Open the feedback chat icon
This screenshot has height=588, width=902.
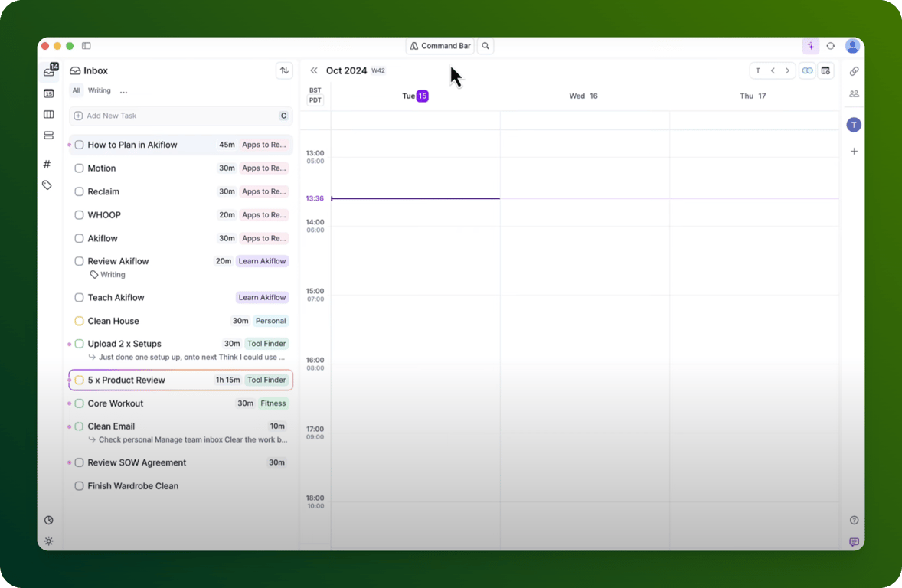[x=855, y=542]
